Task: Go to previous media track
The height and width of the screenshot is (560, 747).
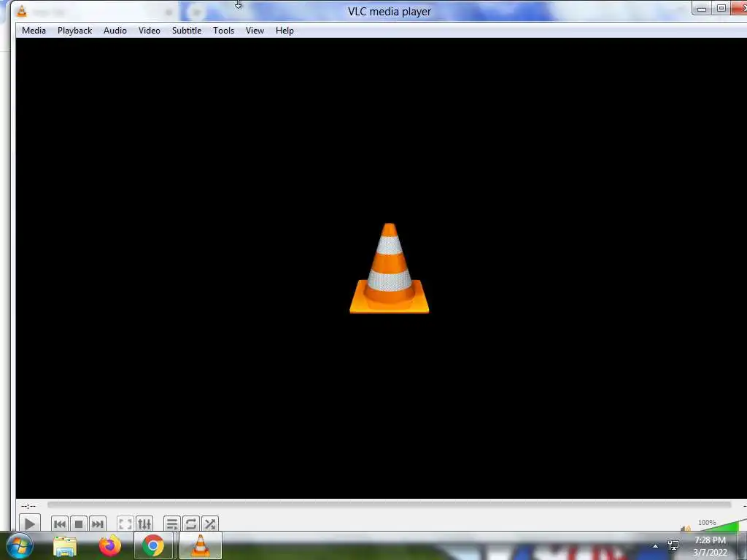Action: 60,524
